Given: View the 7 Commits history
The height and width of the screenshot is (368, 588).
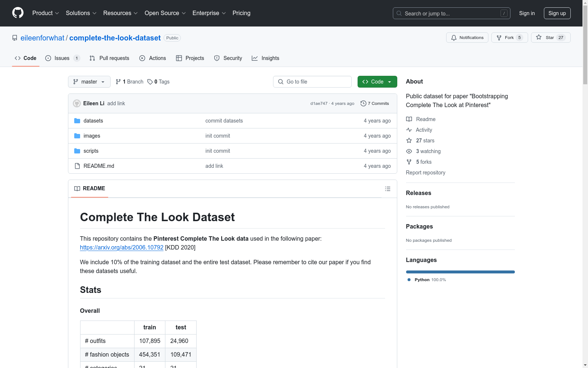Looking at the screenshot, I should (375, 103).
